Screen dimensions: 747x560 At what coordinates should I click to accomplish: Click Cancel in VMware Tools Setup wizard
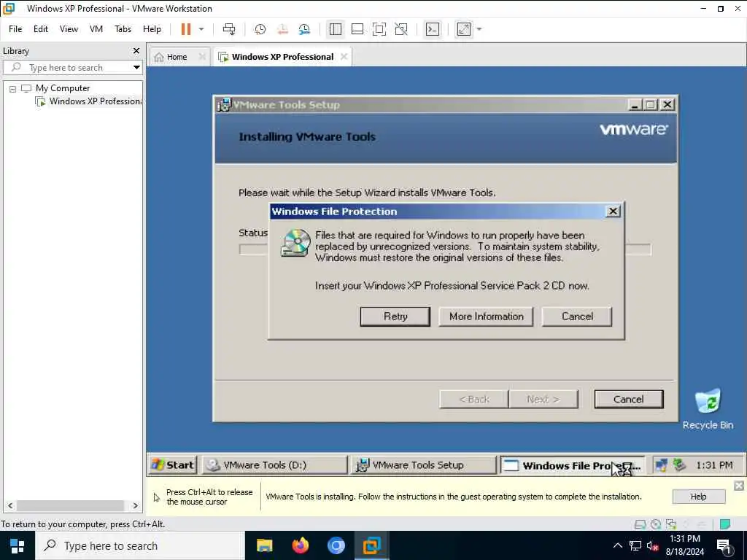tap(628, 399)
